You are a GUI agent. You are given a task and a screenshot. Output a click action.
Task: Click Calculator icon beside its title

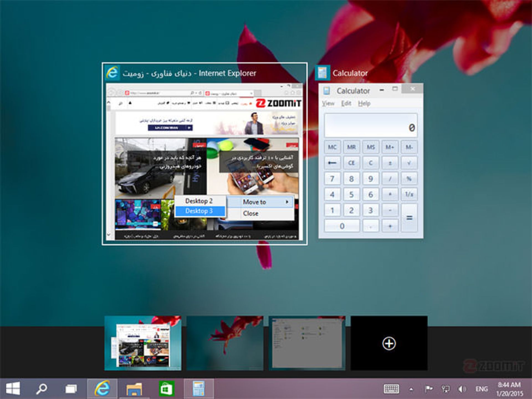323,73
